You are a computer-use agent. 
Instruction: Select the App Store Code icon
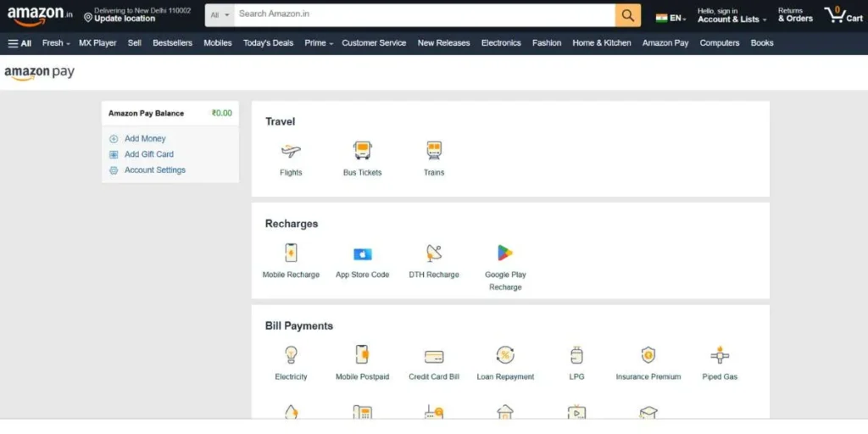click(x=363, y=254)
